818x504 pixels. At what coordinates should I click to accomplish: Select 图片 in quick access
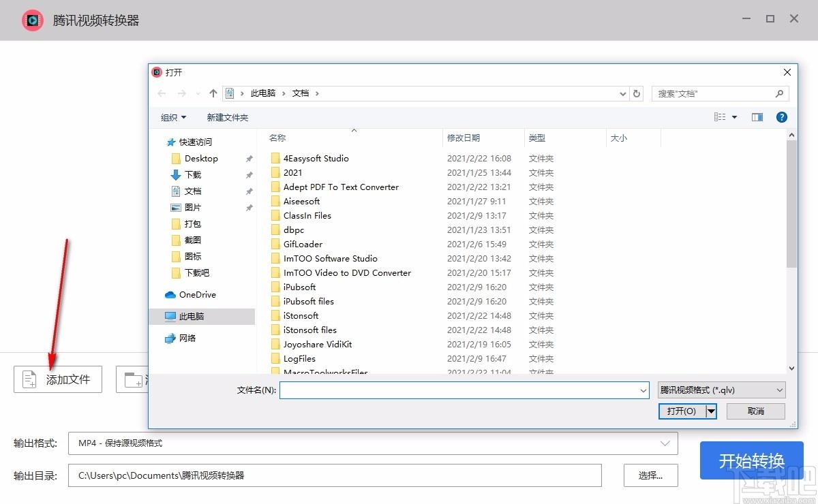[193, 207]
